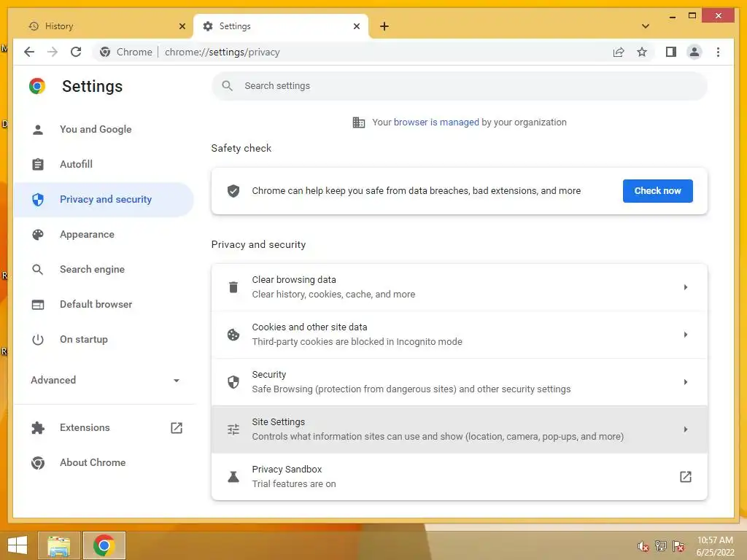
Task: Open Cookies and other site data
Action: [x=460, y=335]
